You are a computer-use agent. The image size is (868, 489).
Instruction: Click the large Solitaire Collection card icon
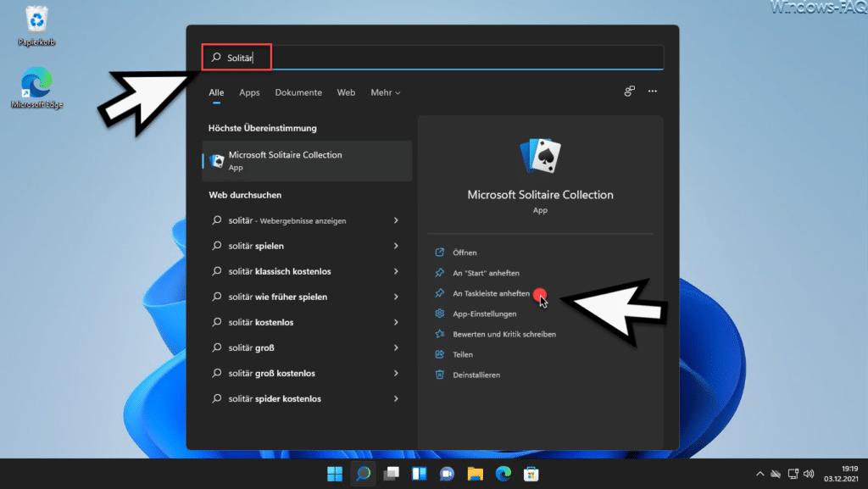pyautogui.click(x=540, y=156)
